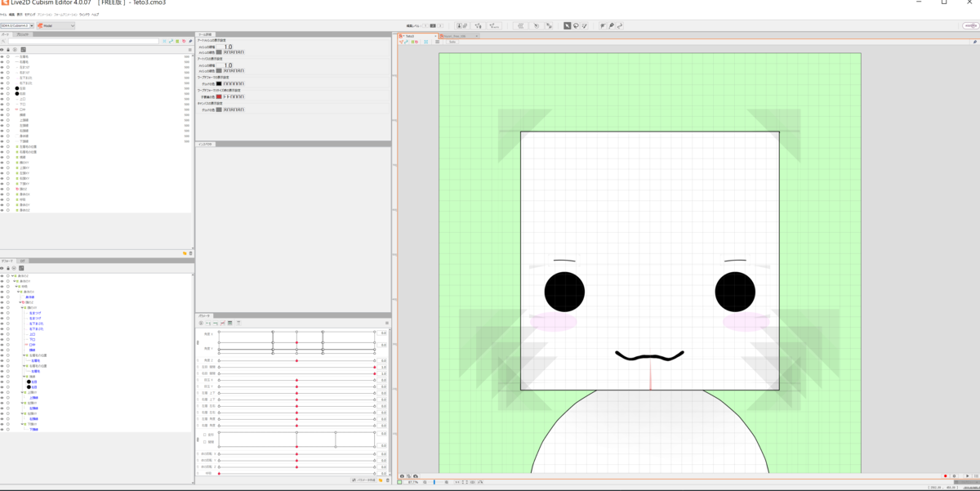Check the 開閉 checkbox under 変形

click(205, 442)
